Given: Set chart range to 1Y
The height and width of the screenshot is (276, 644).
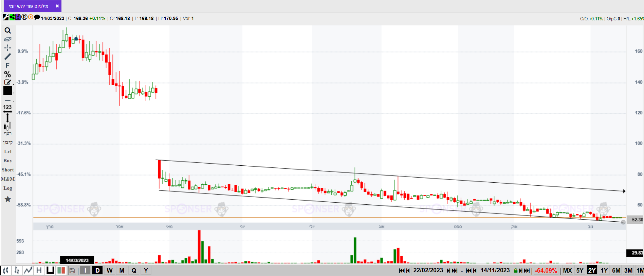Looking at the screenshot, I should tap(604, 271).
